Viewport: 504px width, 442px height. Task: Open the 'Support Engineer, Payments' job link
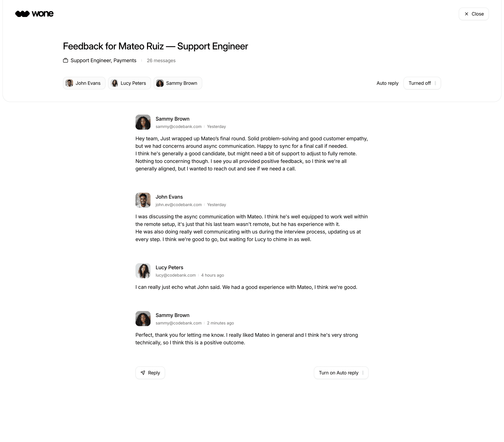(103, 60)
